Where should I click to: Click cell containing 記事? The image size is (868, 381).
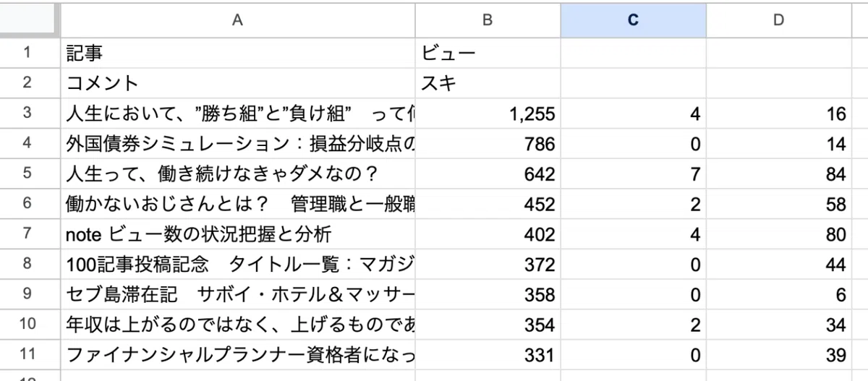(237, 53)
